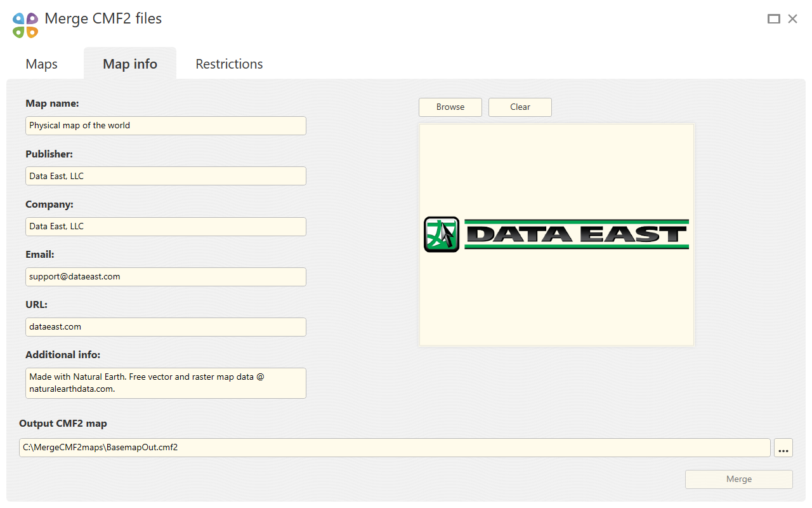Select the Map info tab
The height and width of the screenshot is (508, 812).
(130, 64)
